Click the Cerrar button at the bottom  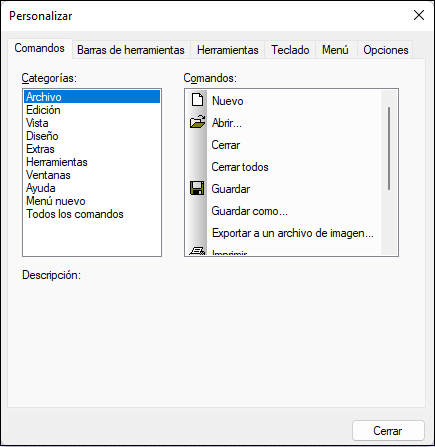pyautogui.click(x=388, y=431)
